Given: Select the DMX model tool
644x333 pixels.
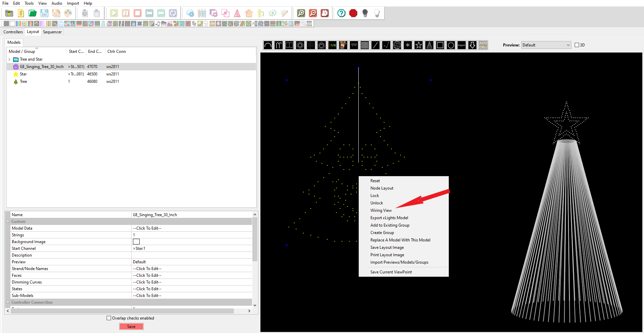Looking at the screenshot, I should pyautogui.click(x=332, y=45).
